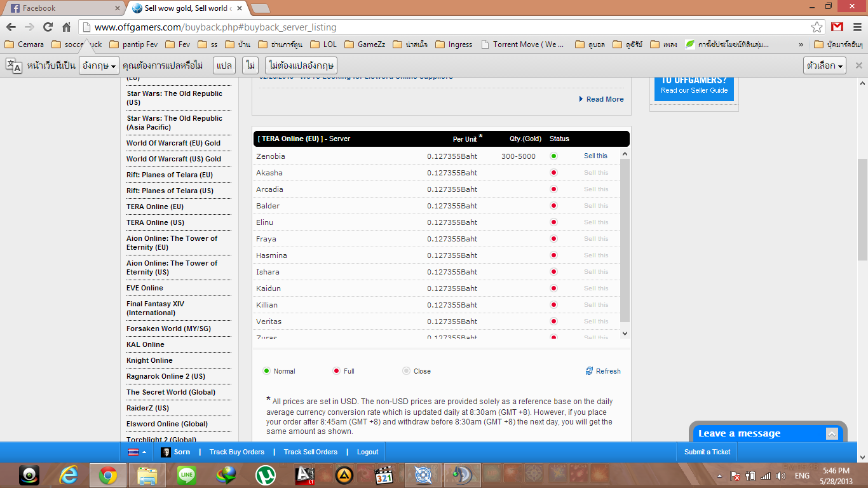Viewport: 868px width, 488px height.
Task: Open the AIMP player taskbar icon
Action: (x=344, y=475)
